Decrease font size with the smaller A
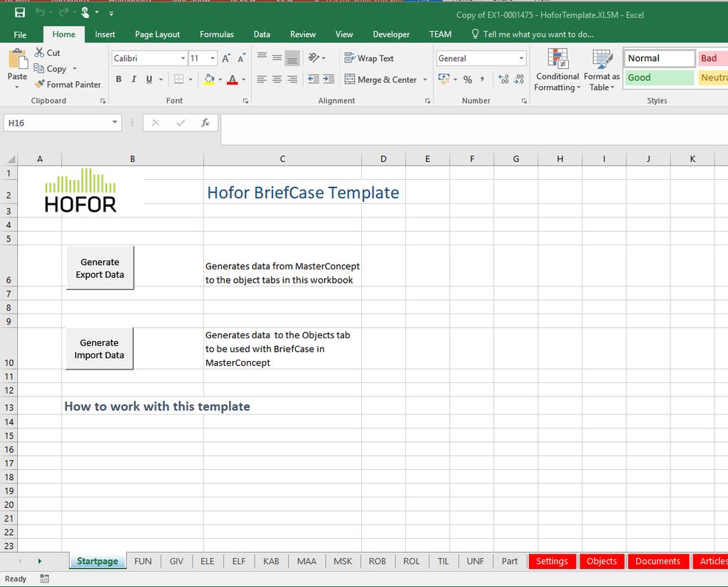This screenshot has width=728, height=587. (242, 58)
